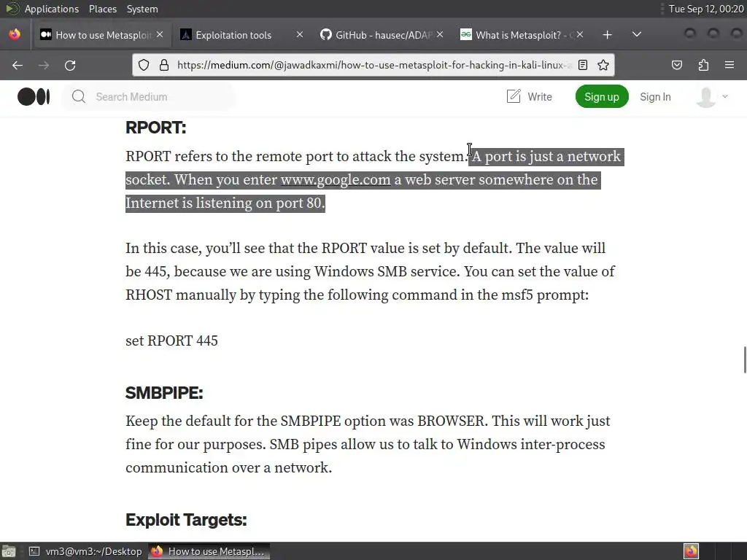The height and width of the screenshot is (560, 747).
Task: Open the extensions puzzle icon
Action: click(x=703, y=65)
